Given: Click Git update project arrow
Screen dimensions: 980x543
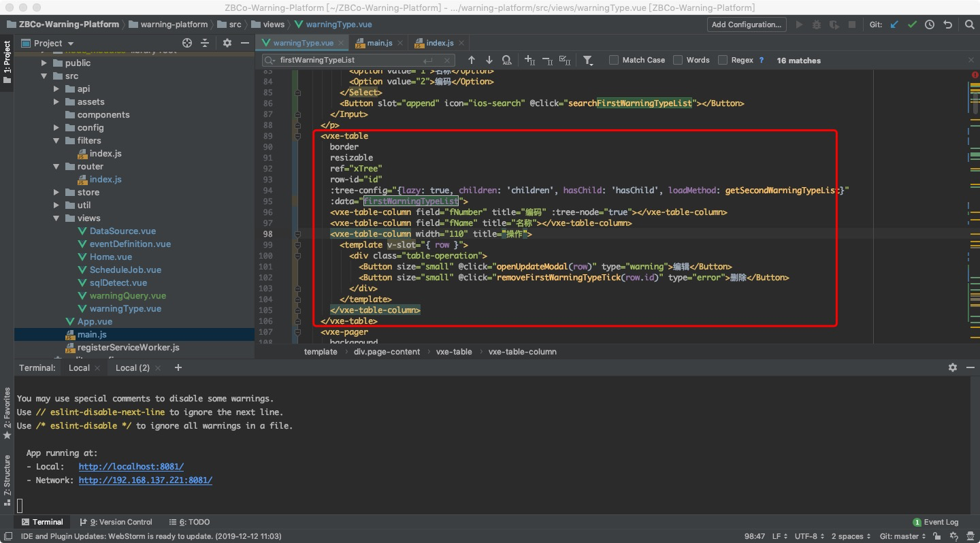Looking at the screenshot, I should 894,24.
